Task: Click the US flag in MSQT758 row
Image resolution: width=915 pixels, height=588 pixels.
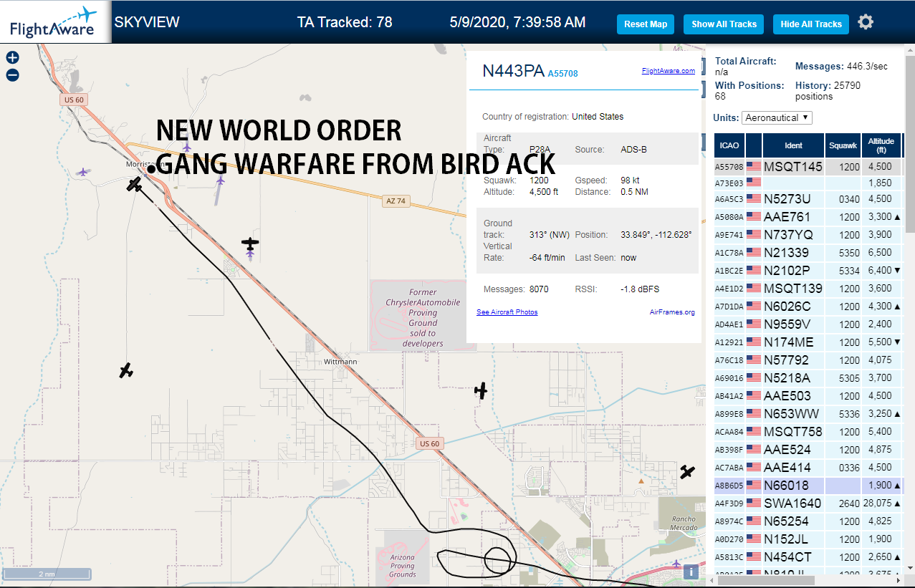Action: click(x=753, y=432)
